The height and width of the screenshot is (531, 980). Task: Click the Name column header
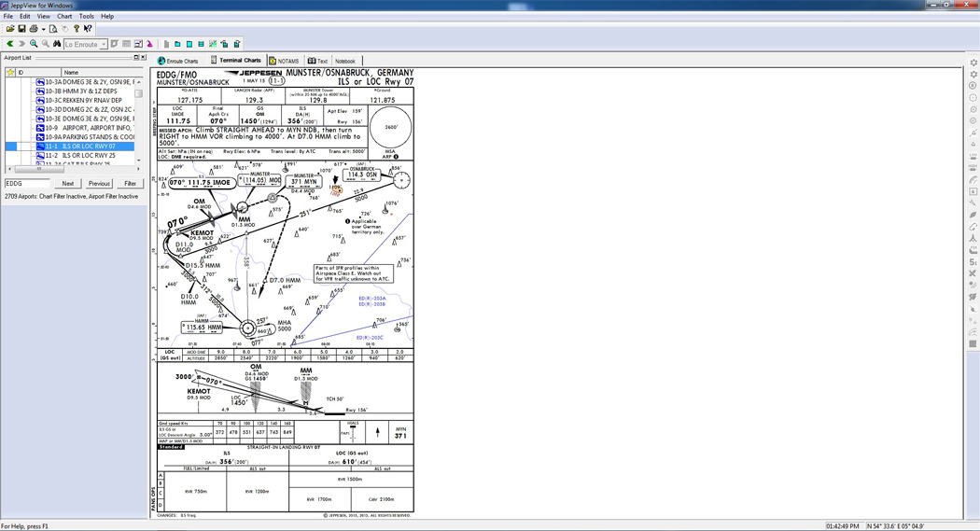(103, 73)
